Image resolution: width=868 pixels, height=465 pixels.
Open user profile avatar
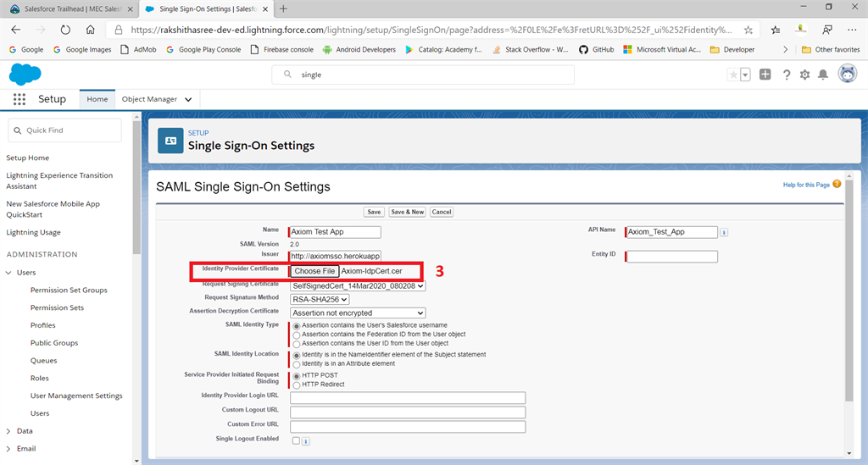tap(847, 74)
